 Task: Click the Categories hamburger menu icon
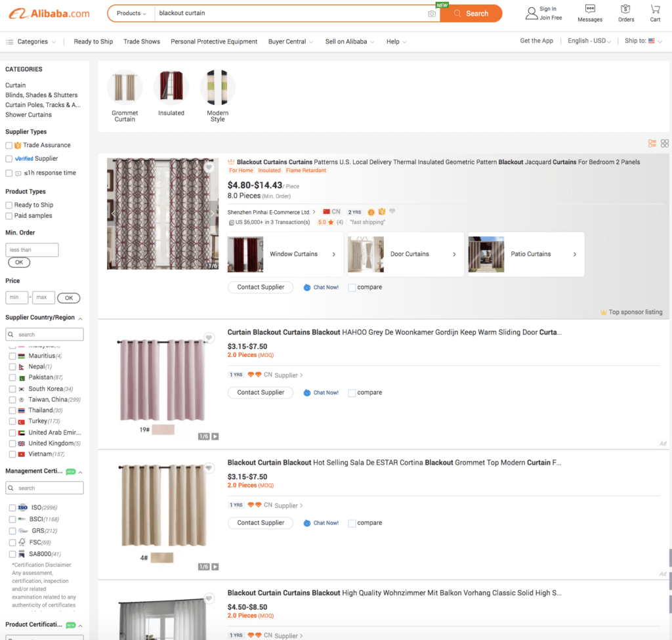(x=9, y=42)
